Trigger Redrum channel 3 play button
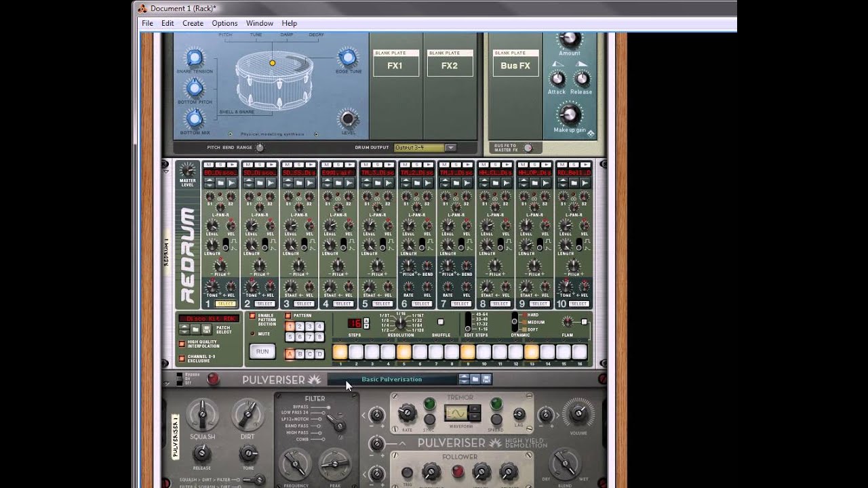 click(x=311, y=165)
